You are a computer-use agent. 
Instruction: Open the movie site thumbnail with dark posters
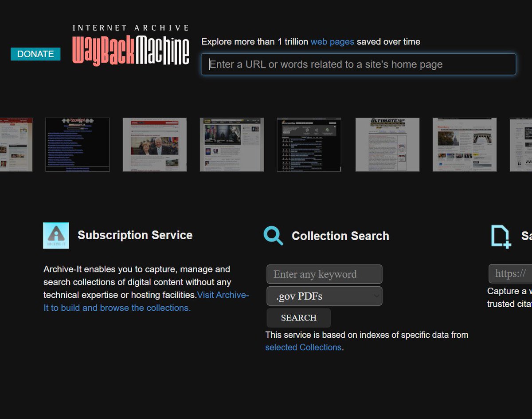[232, 145]
